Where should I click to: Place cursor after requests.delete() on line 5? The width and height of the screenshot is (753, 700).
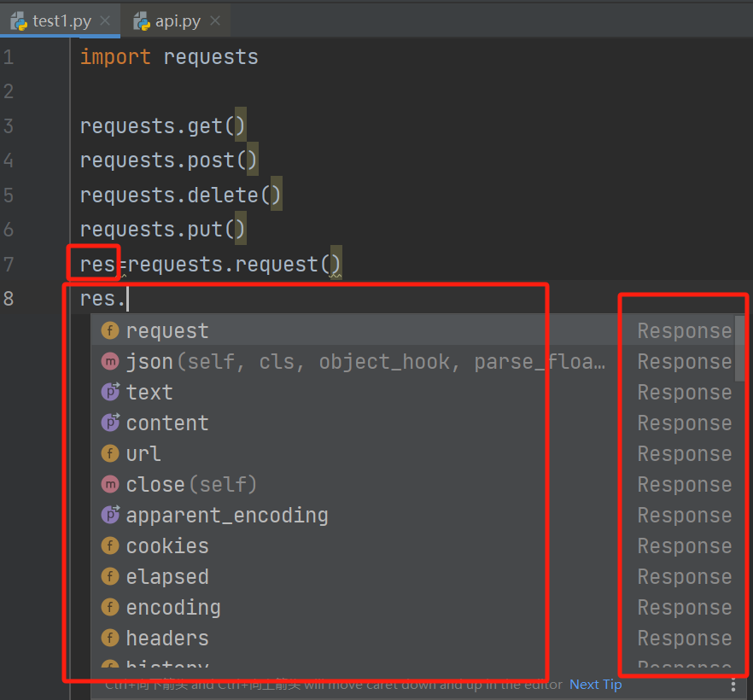(x=283, y=195)
